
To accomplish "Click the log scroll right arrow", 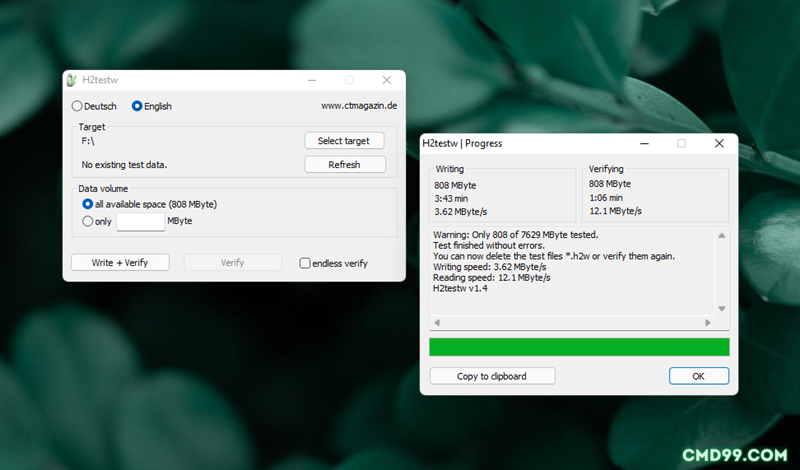I will [x=708, y=323].
